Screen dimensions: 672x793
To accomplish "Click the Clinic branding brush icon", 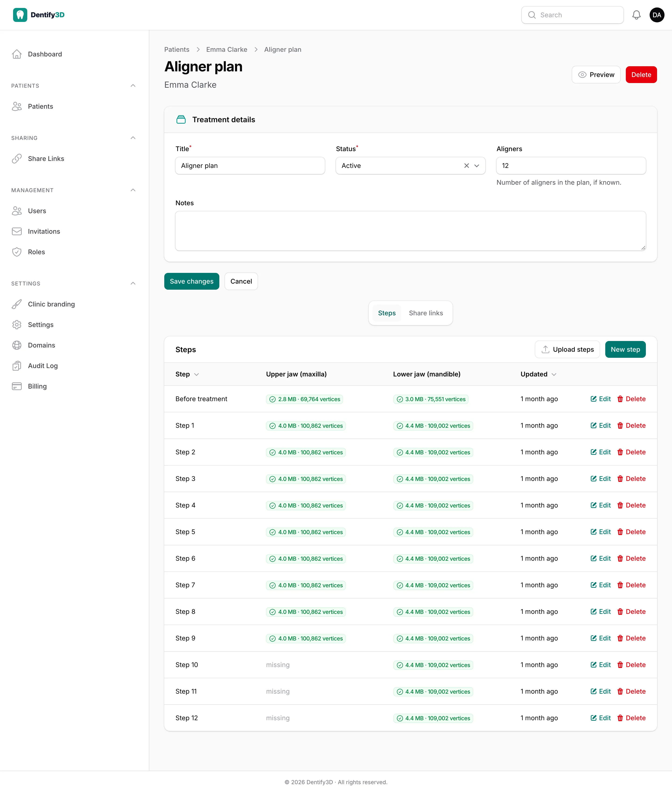I will 17,304.
